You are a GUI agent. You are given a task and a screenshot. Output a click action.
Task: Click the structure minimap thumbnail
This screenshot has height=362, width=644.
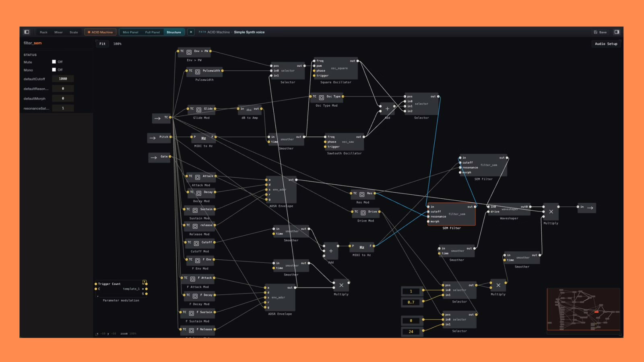point(583,309)
